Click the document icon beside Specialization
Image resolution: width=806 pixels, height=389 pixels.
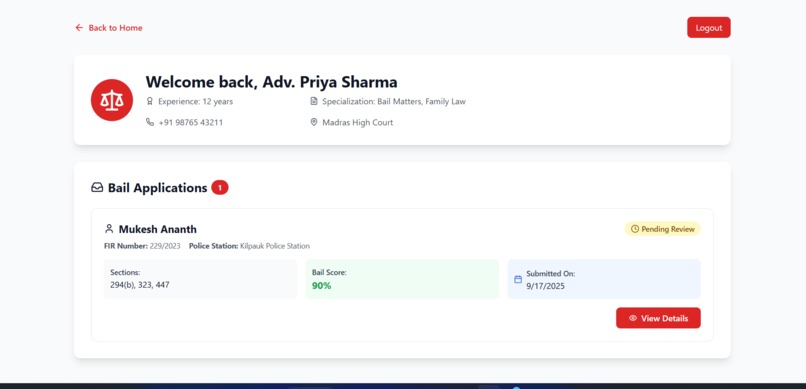[x=314, y=101]
